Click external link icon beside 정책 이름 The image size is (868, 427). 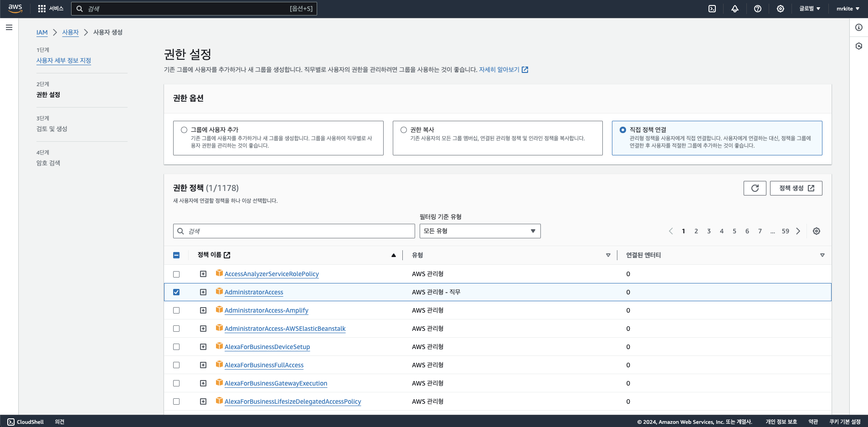coord(227,255)
